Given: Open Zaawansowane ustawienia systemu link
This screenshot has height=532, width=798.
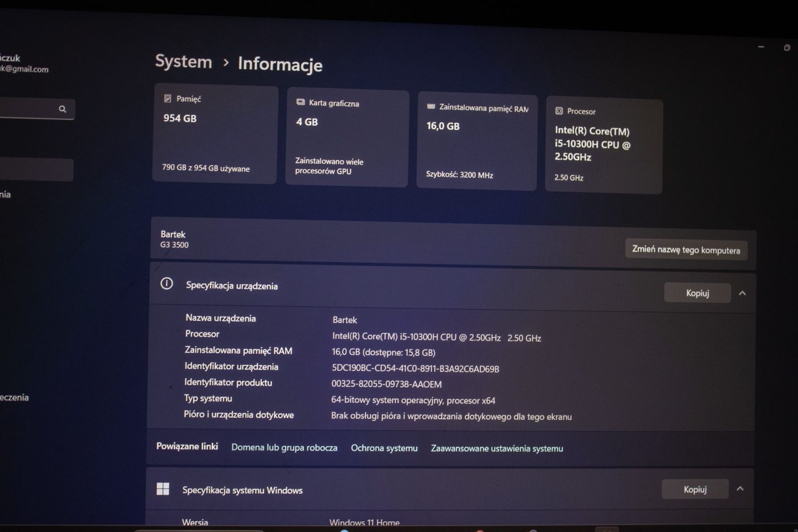Looking at the screenshot, I should [x=497, y=448].
